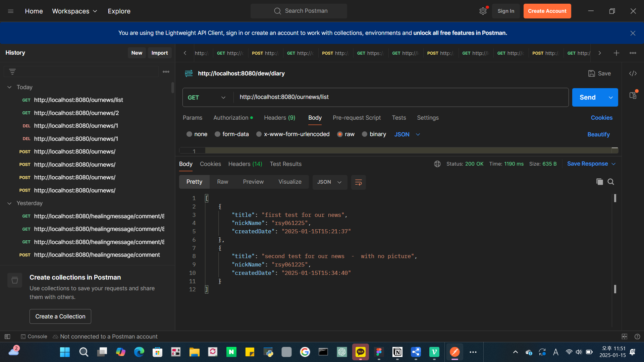Beautify the request body
The width and height of the screenshot is (644, 362).
click(x=599, y=134)
